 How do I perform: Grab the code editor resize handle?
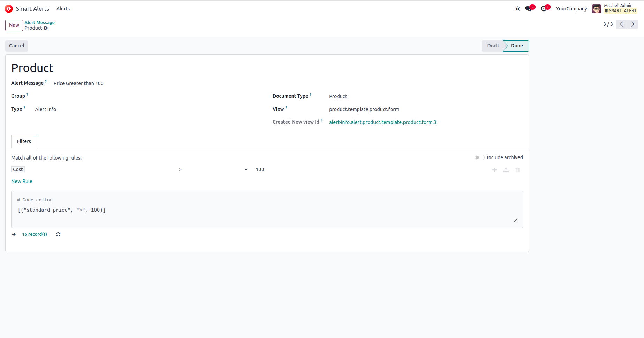tap(515, 220)
